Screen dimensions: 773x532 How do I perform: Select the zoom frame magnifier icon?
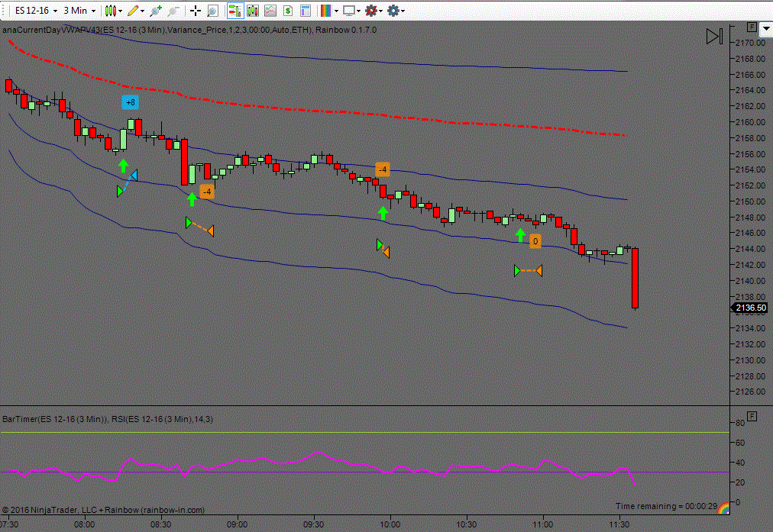pyautogui.click(x=212, y=11)
